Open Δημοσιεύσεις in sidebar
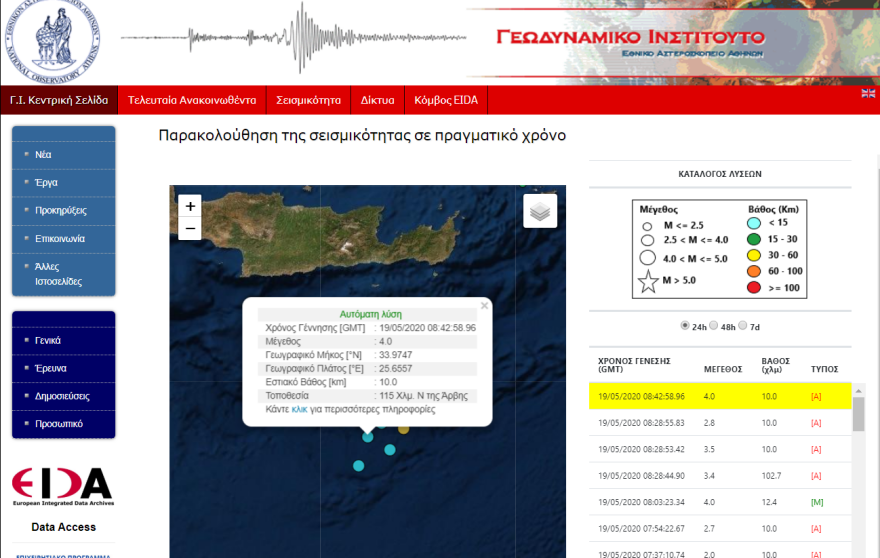880x558 pixels. point(63,396)
